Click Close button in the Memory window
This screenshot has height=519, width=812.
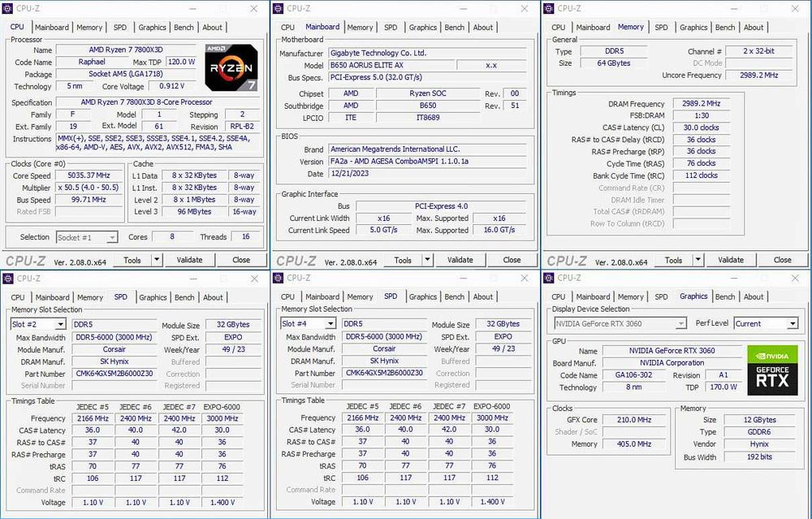[x=783, y=260]
